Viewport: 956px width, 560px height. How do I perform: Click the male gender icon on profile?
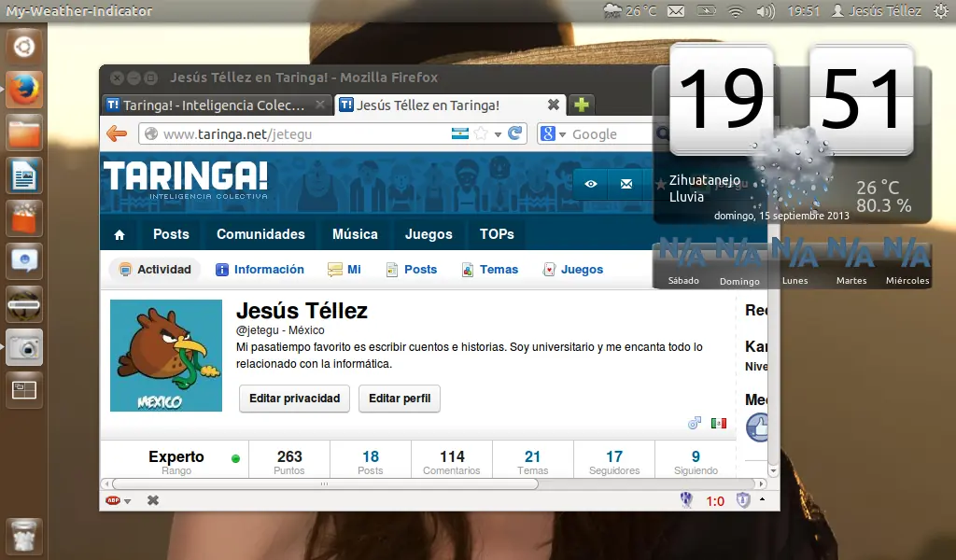tap(695, 422)
